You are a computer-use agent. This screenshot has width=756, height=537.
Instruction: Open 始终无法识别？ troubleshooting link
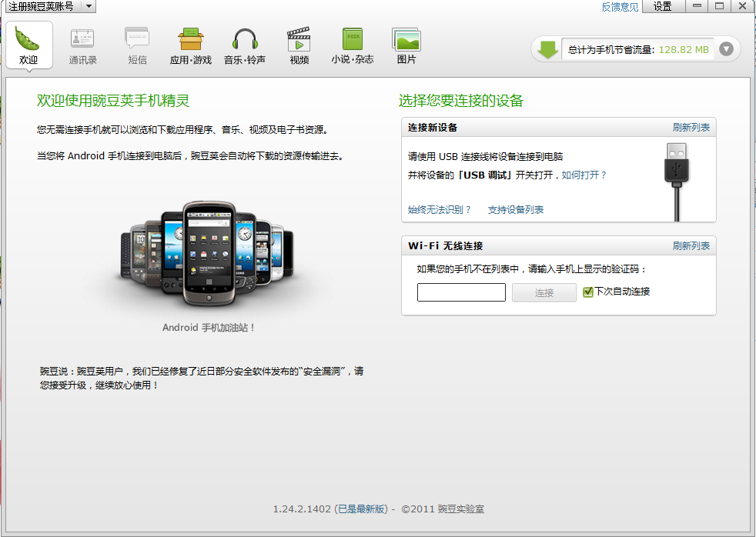tap(440, 209)
